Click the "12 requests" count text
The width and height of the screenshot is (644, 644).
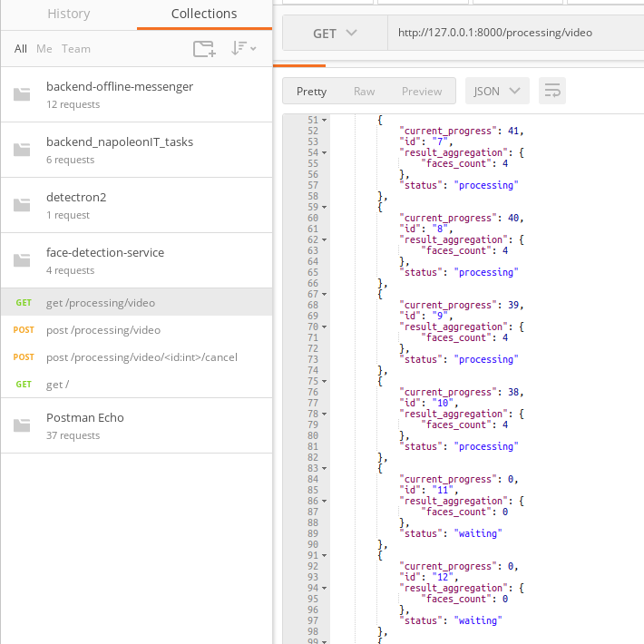73,104
